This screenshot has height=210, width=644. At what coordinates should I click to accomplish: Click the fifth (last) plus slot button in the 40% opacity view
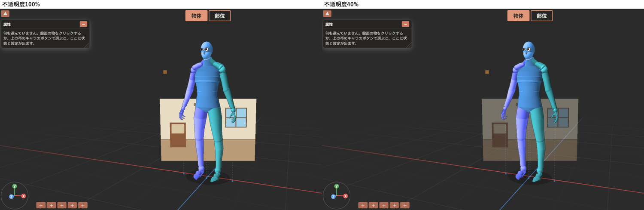pos(405,205)
